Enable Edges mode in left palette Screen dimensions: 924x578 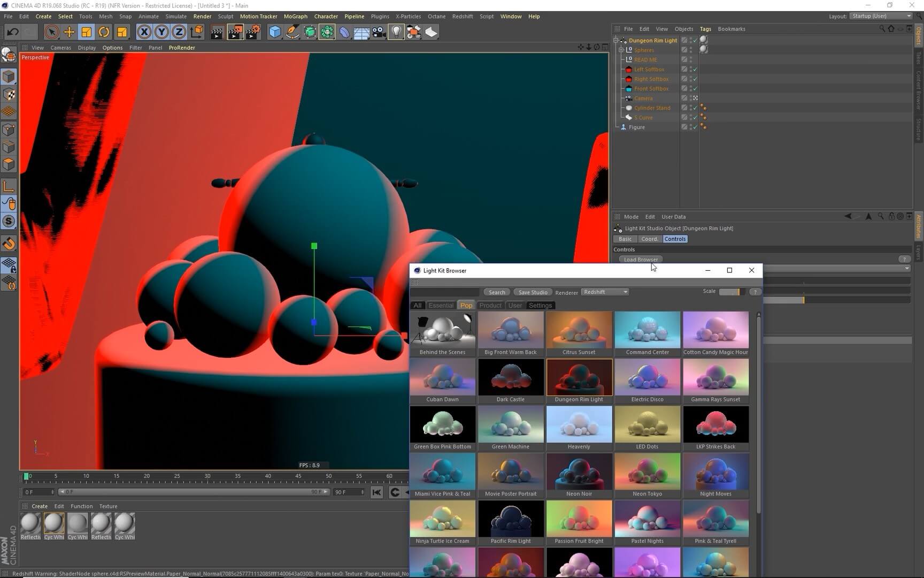click(x=9, y=147)
